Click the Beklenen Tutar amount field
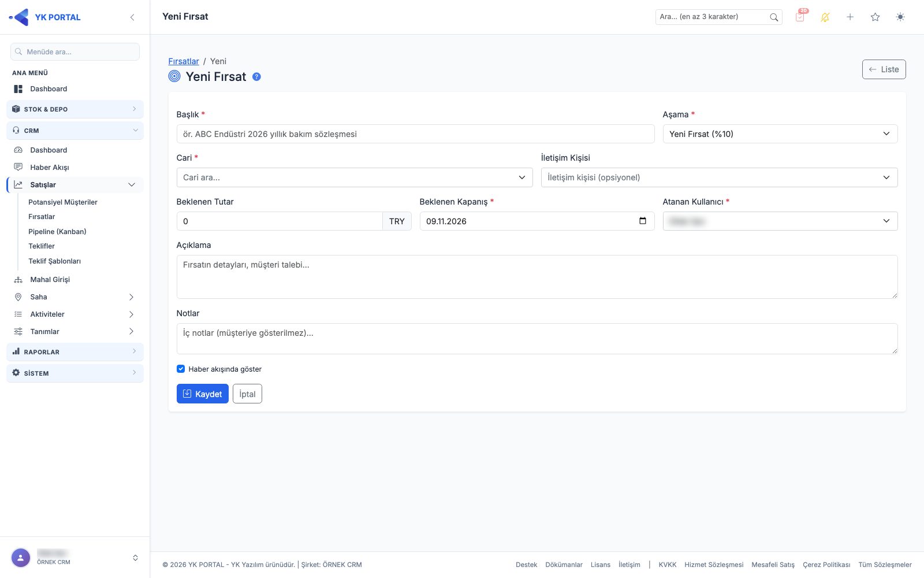The width and height of the screenshot is (924, 578). coord(280,221)
